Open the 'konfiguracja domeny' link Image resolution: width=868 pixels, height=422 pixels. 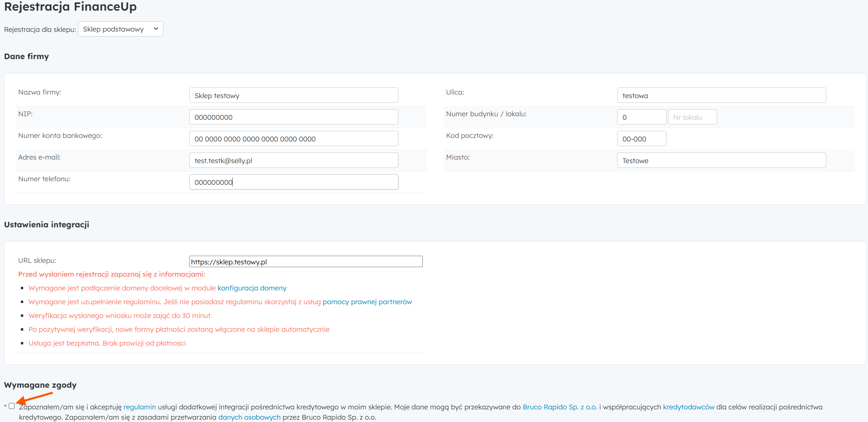coord(252,288)
